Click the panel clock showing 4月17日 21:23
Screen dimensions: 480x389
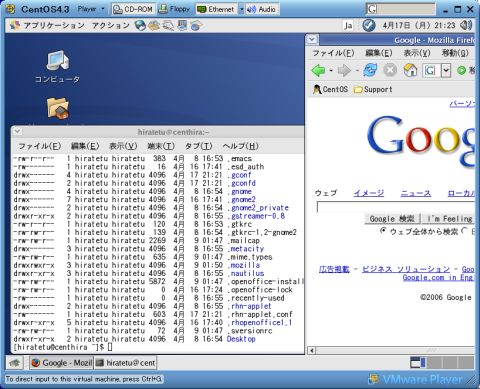coord(418,25)
